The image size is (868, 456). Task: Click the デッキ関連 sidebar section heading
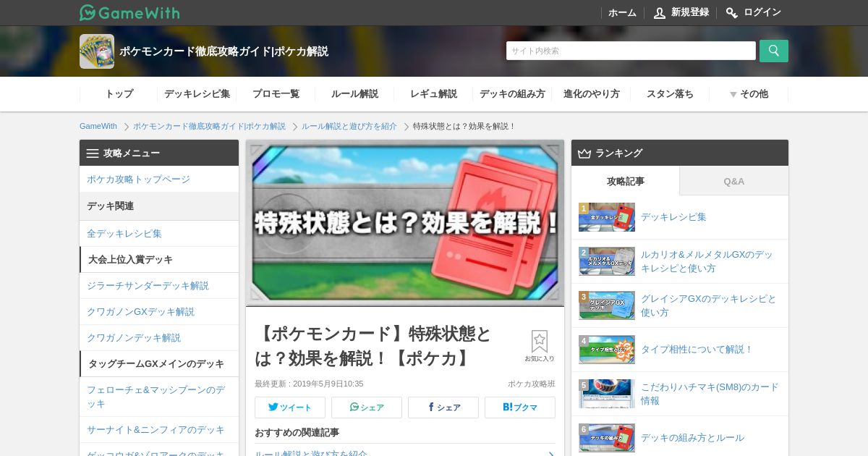(159, 206)
